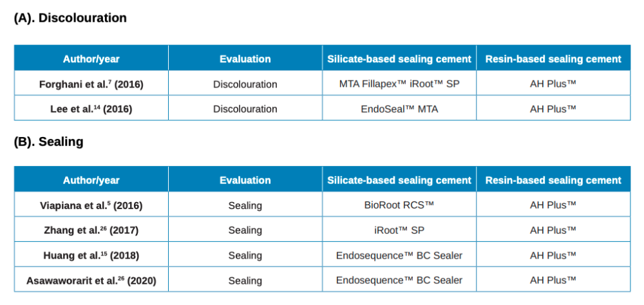This screenshot has height=305, width=644.
Task: Select the "EndoSeal™ MTA" cell
Action: [x=399, y=109]
